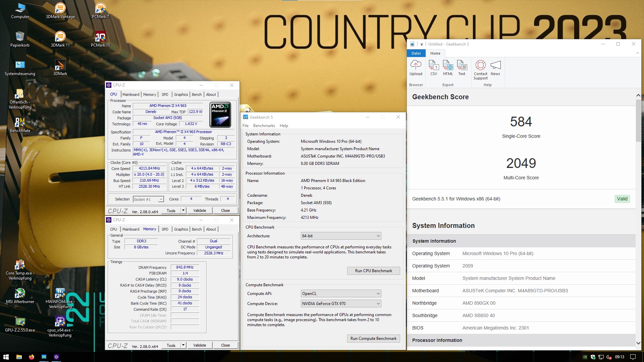Click Run CPU Benchmark button
Screen dimensions: 644x362
pos(373,271)
